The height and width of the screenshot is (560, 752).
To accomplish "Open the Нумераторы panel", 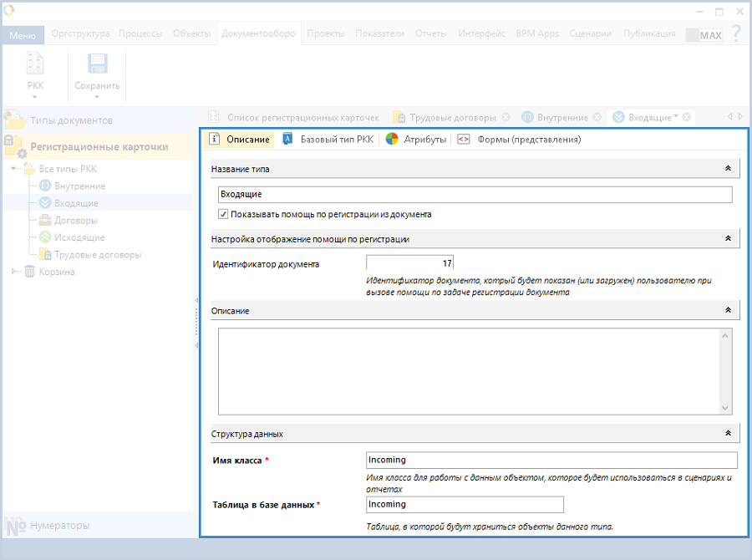I will coord(59,526).
